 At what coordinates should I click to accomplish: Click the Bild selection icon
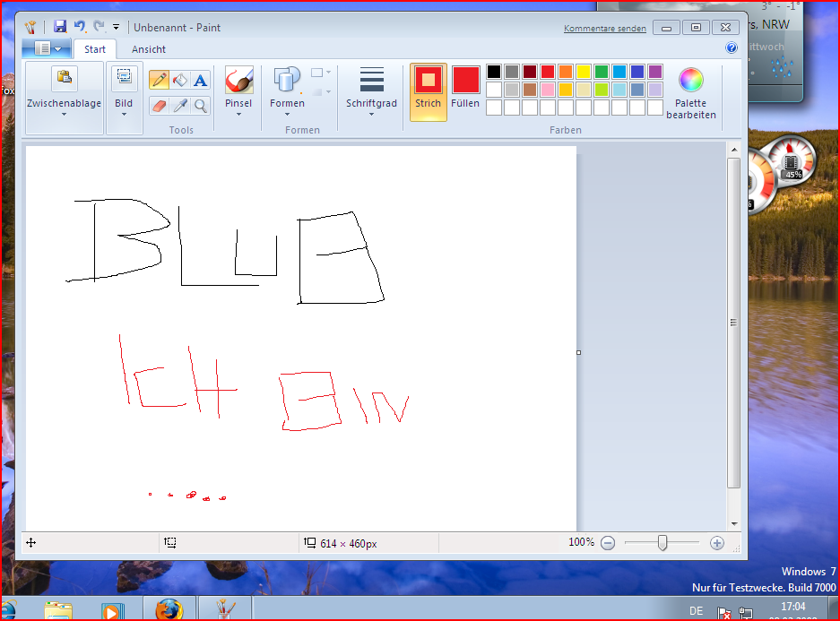[125, 78]
